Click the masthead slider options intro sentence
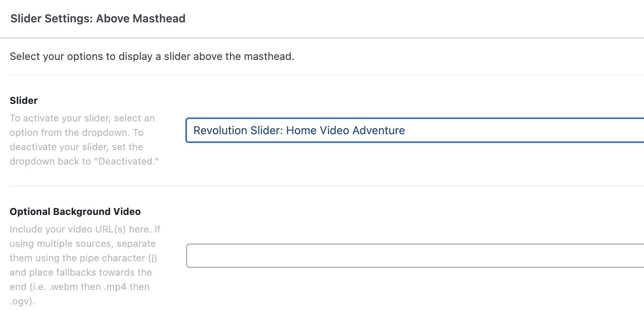This screenshot has height=322, width=644. pyautogui.click(x=152, y=57)
